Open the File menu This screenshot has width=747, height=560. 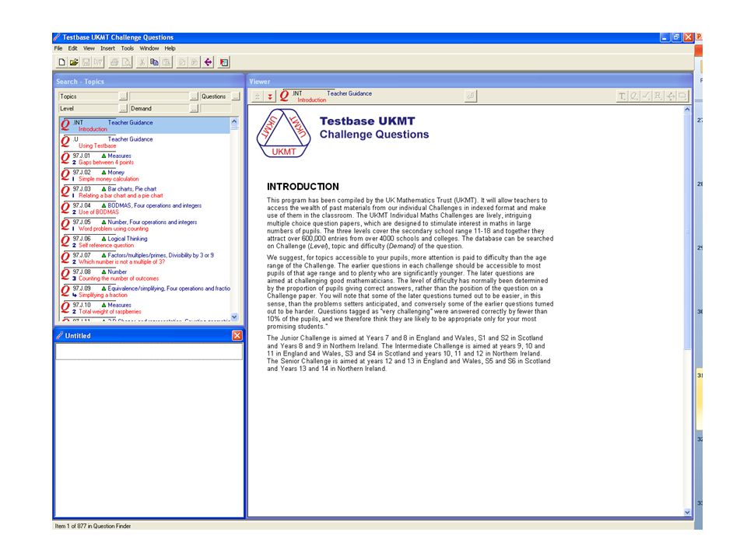[58, 48]
